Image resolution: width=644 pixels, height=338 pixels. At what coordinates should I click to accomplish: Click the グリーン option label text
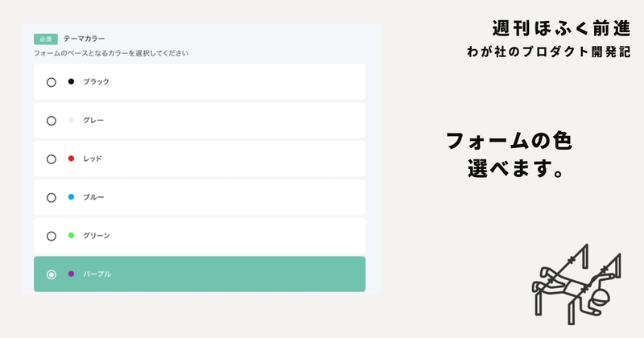pyautogui.click(x=97, y=235)
